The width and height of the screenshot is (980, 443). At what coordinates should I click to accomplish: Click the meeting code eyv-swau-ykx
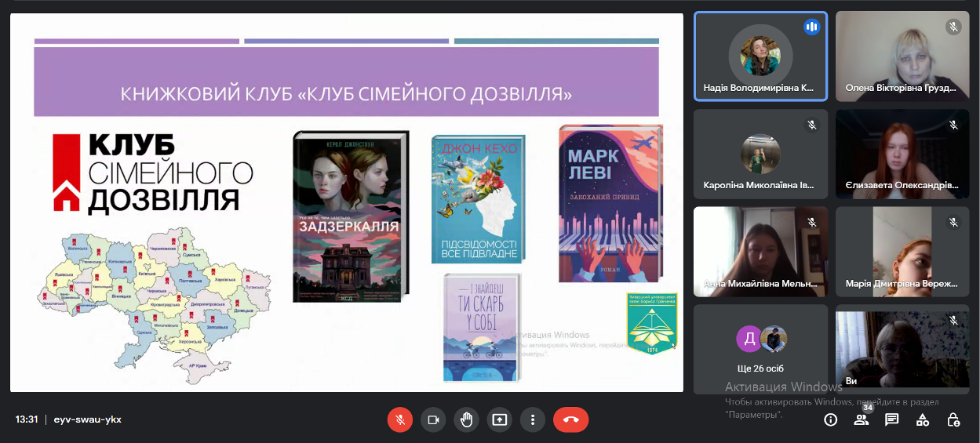click(88, 419)
